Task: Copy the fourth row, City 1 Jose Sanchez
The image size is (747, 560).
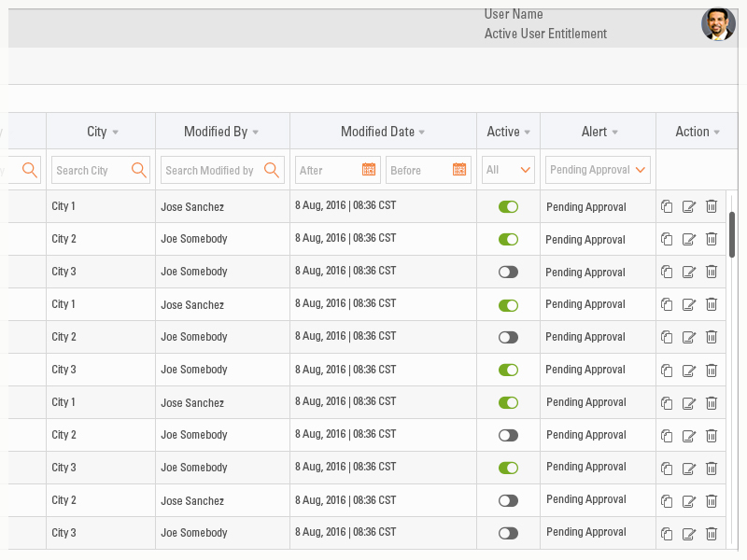Action: [667, 304]
